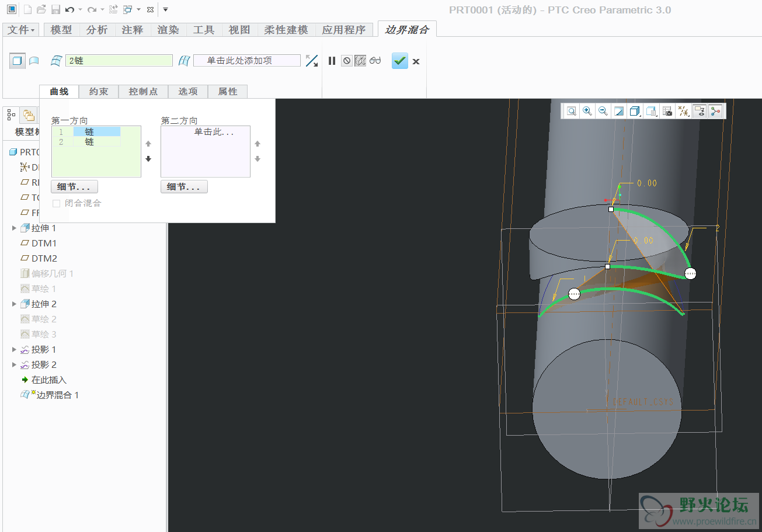Open the 约束 panel tab
This screenshot has width=762, height=532.
tap(99, 92)
